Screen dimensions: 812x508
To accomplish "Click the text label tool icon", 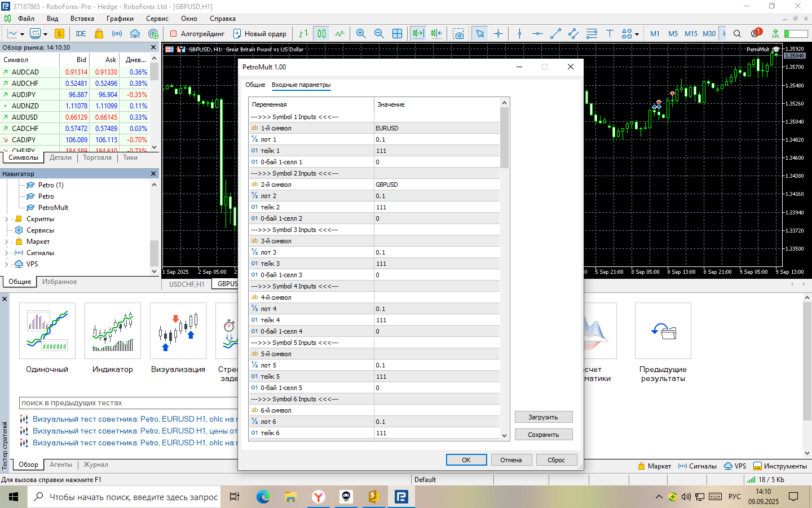I will 610,34.
